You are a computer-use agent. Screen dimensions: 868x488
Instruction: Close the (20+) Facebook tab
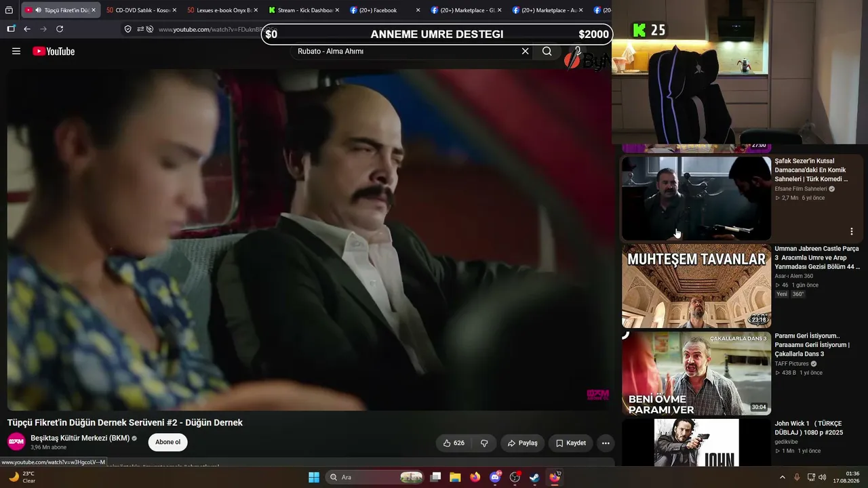pos(418,10)
